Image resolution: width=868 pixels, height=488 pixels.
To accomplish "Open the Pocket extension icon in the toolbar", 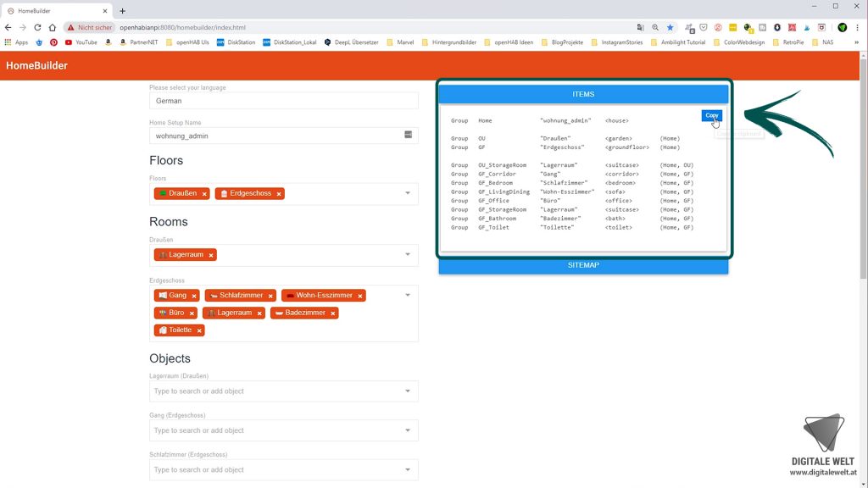I will coord(703,27).
